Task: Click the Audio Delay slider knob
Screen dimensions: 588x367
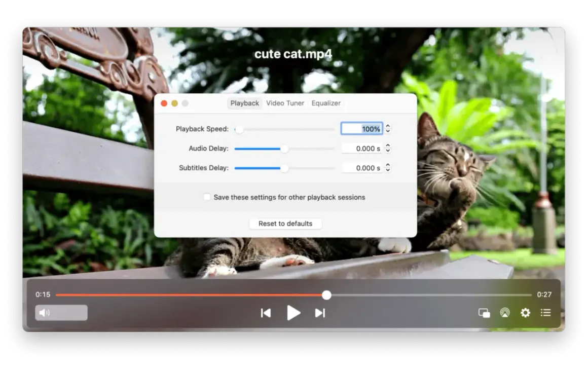Action: (284, 149)
